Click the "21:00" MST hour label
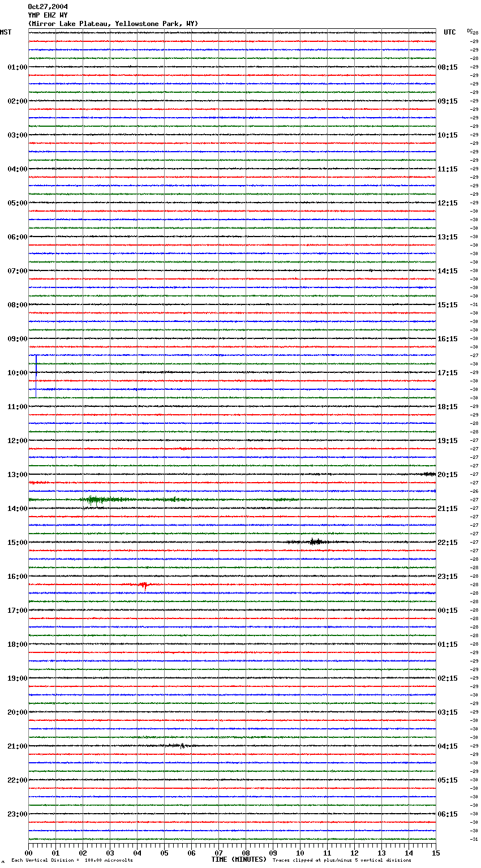Image resolution: width=481 pixels, height=868 pixels. coord(18,746)
